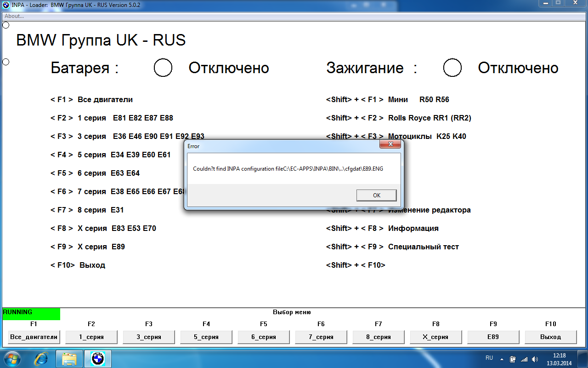Click text '< F7 > 8 серия E31'
Image resolution: width=588 pixels, height=368 pixels.
pos(87,210)
